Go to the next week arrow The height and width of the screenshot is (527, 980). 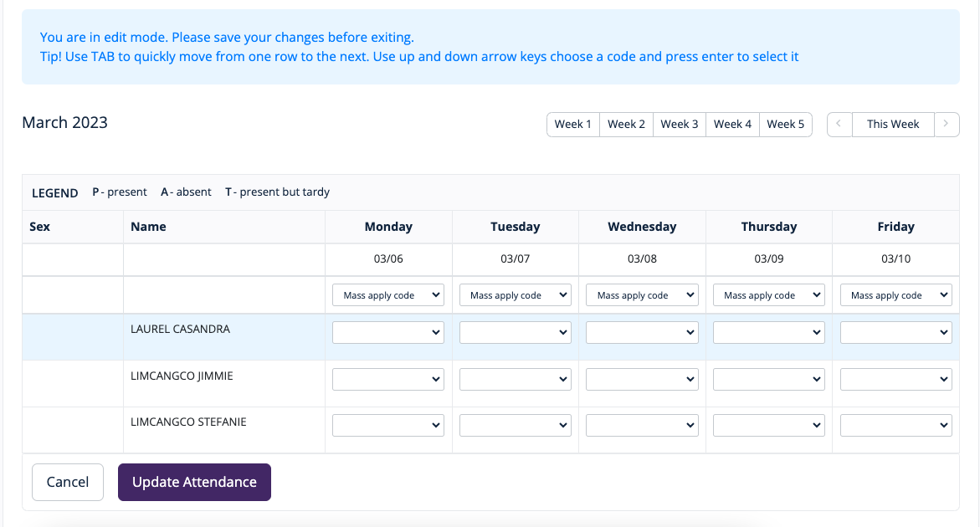coord(947,125)
